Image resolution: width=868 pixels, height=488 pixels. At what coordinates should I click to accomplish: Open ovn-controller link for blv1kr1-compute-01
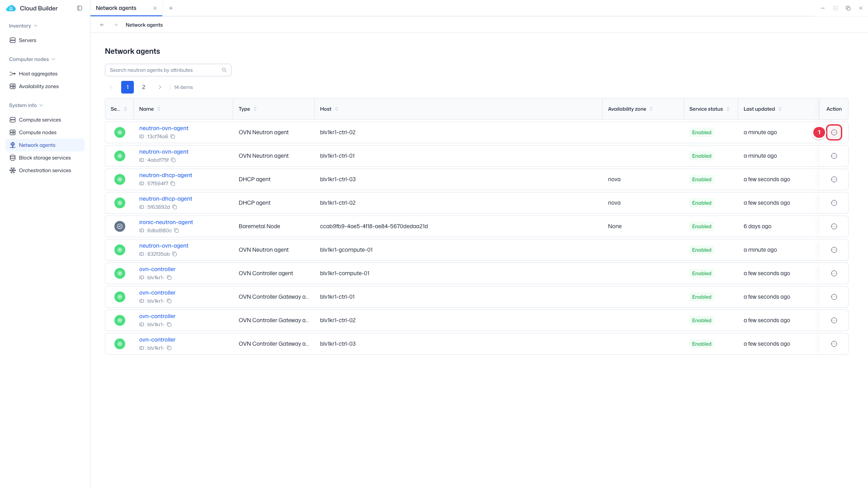pos(157,269)
